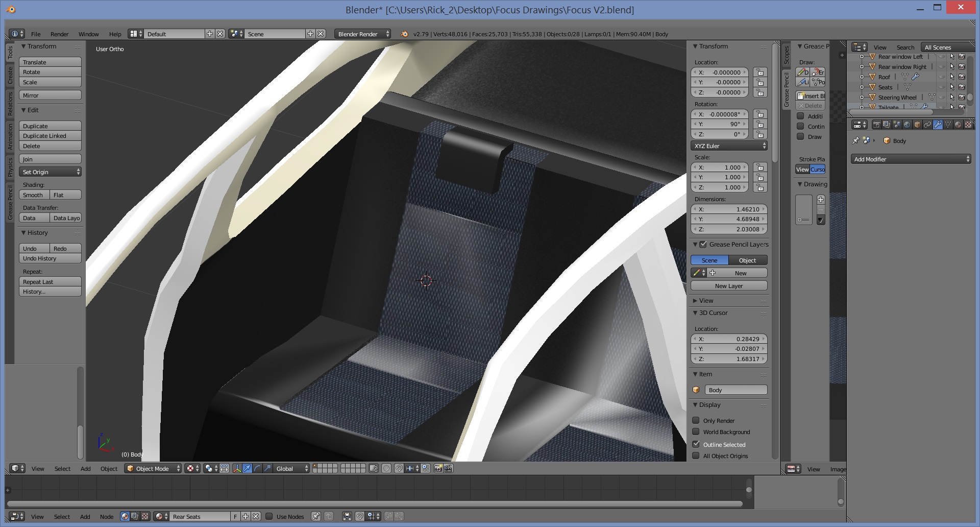
Task: Click the OpenGL render image camera icon
Action: [438, 468]
